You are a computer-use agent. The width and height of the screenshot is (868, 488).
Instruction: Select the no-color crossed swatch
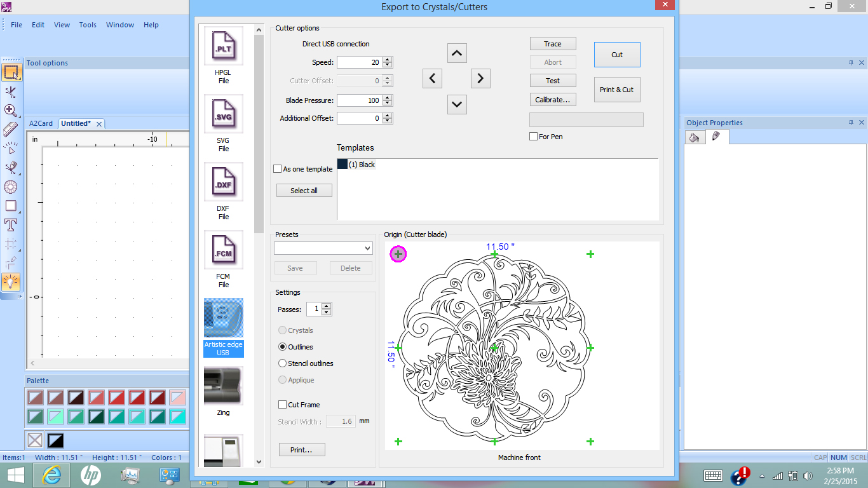pyautogui.click(x=35, y=440)
